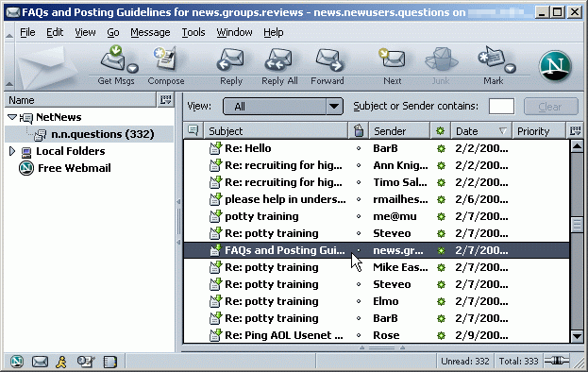The width and height of the screenshot is (588, 372).
Task: Open the Tools menu
Action: tap(193, 33)
